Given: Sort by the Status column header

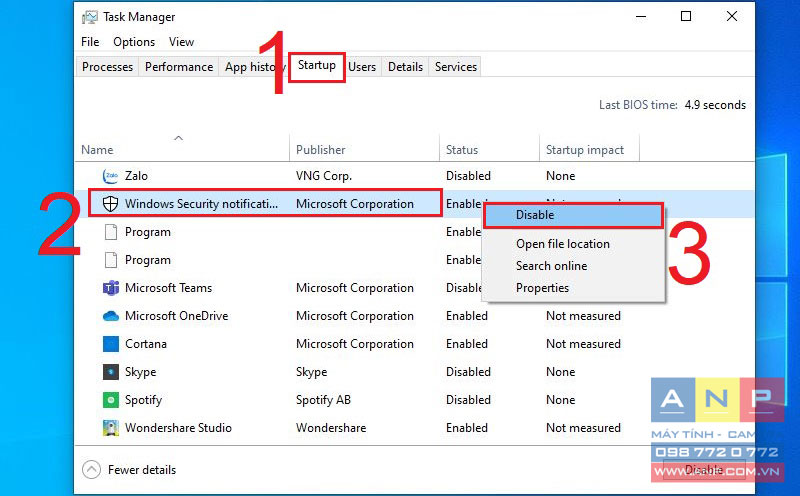Looking at the screenshot, I should tap(489, 150).
